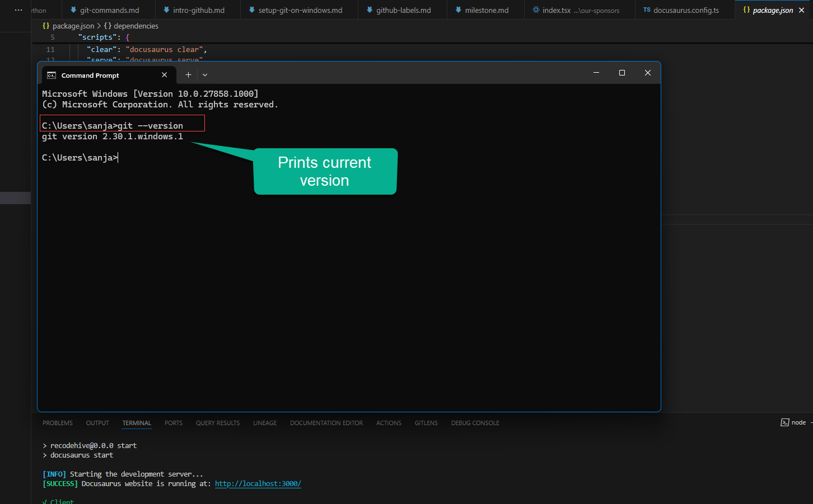Click package.json breadcrumb item
This screenshot has height=504, width=813.
click(x=73, y=26)
